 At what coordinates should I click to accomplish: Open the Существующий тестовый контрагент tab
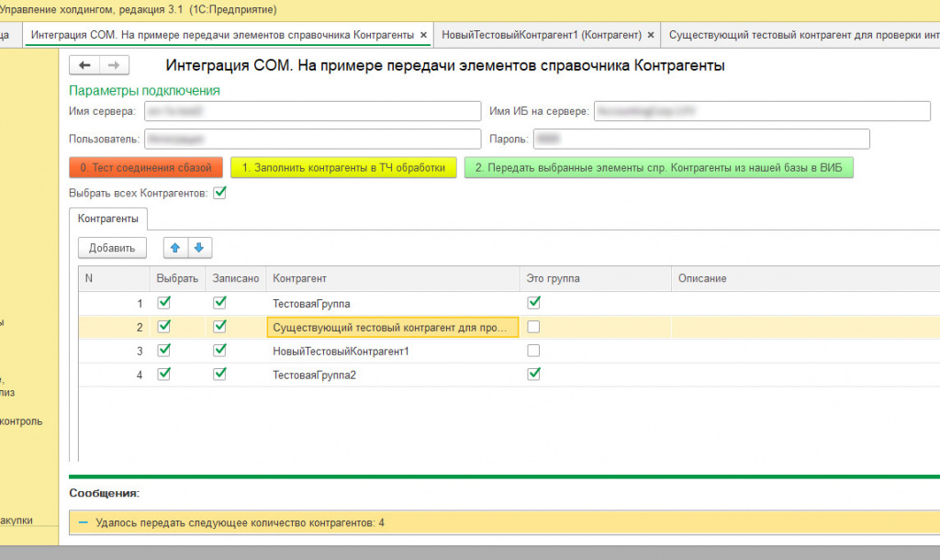click(802, 36)
